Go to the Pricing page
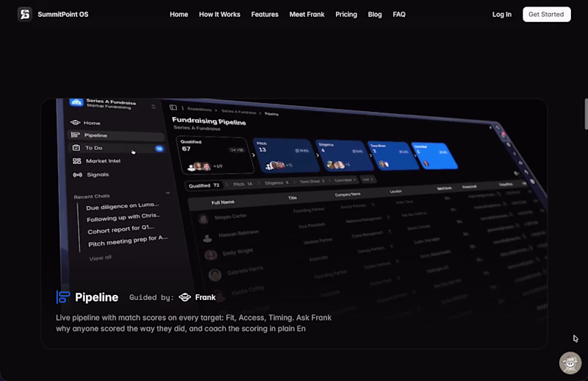 pyautogui.click(x=346, y=14)
